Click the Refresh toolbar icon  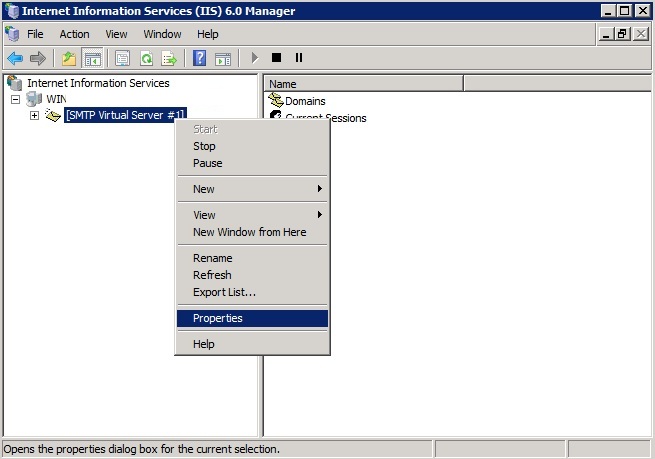point(146,58)
